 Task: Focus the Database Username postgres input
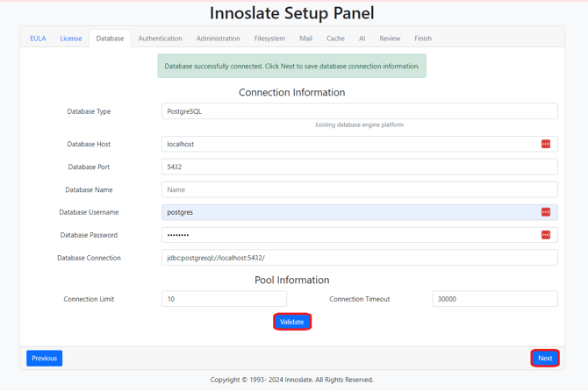pos(360,212)
